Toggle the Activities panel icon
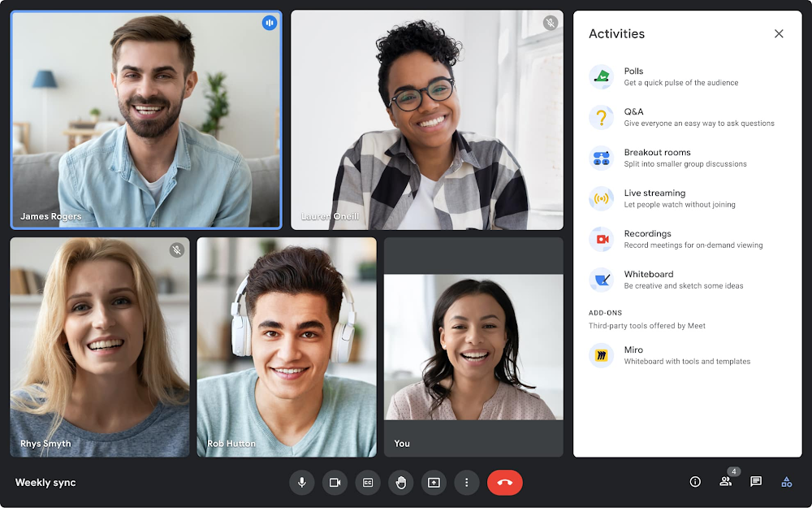 click(x=786, y=482)
